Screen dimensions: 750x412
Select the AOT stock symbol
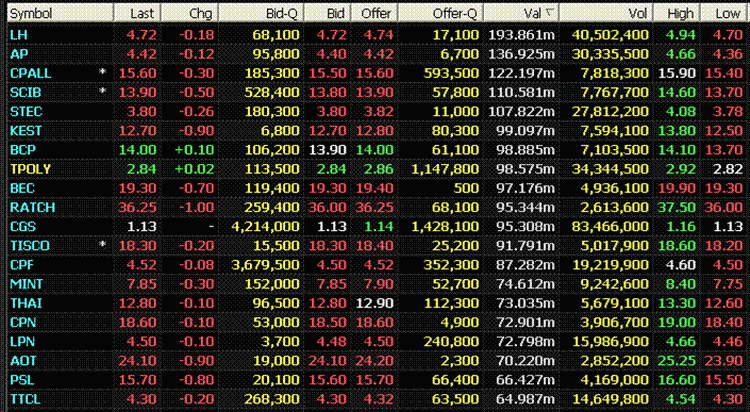23,360
